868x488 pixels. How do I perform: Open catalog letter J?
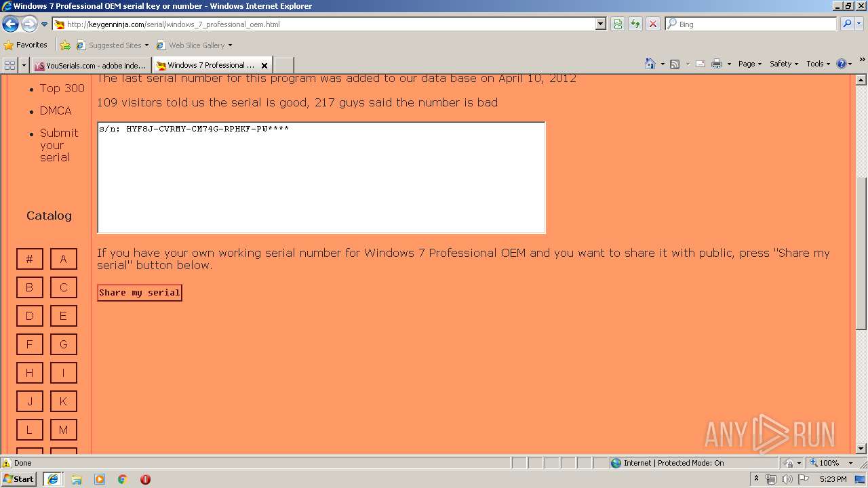(30, 401)
